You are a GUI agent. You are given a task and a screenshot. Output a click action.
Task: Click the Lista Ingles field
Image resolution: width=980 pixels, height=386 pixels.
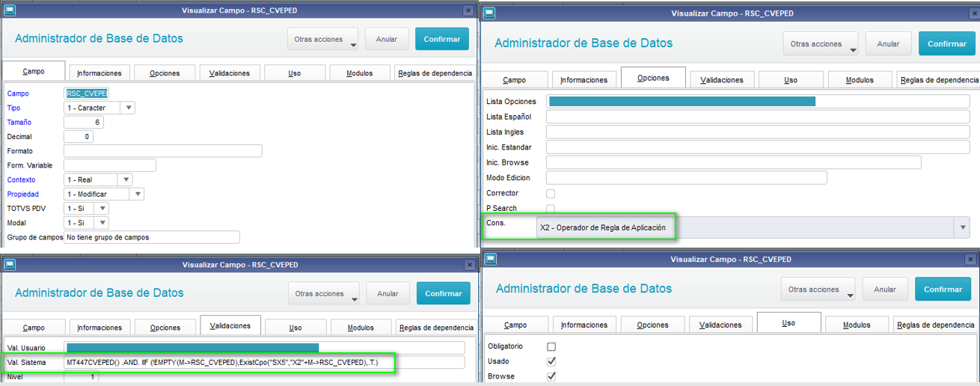click(758, 132)
